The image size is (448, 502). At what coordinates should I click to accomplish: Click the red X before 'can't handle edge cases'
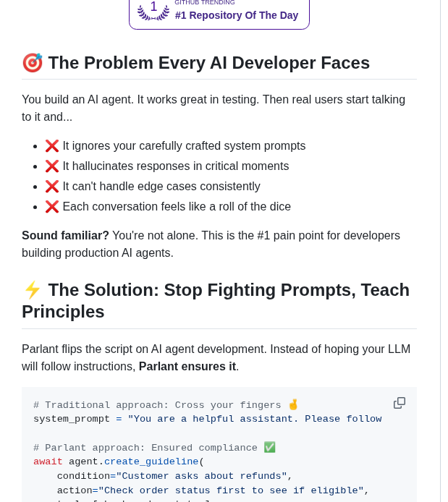52,187
